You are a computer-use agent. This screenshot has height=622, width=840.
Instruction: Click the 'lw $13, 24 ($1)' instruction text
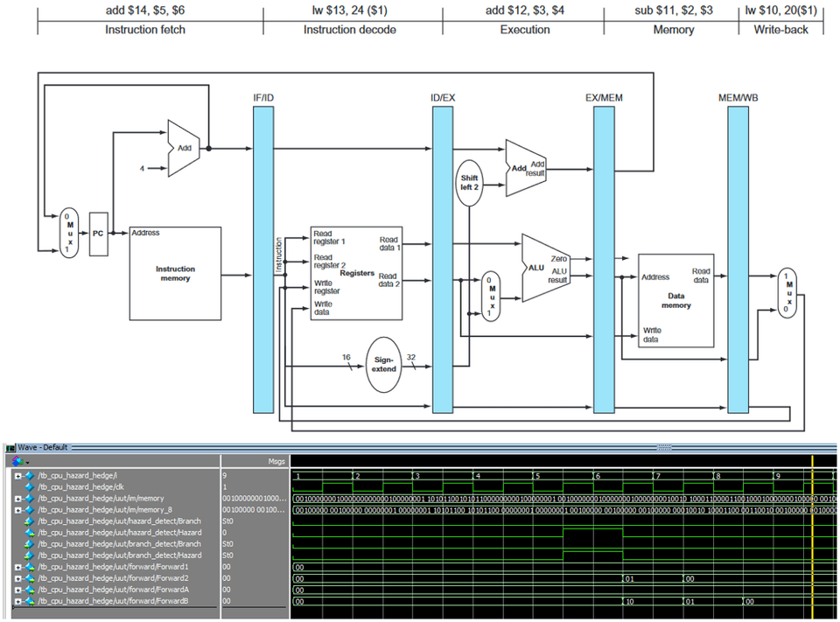[350, 10]
